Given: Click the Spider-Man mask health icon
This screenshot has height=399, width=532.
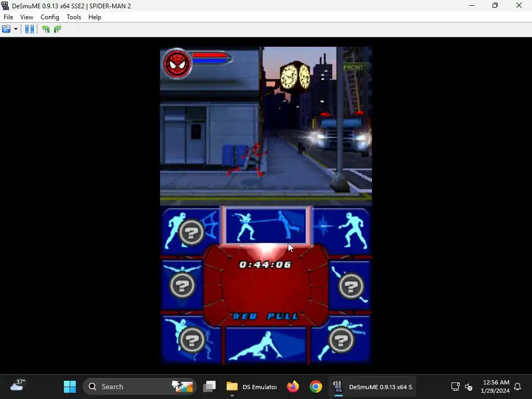Looking at the screenshot, I should pyautogui.click(x=177, y=63).
